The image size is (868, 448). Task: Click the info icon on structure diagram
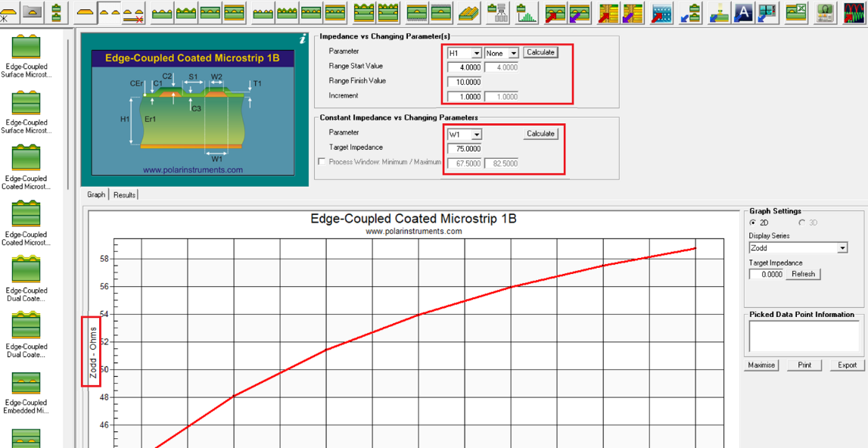(x=303, y=39)
